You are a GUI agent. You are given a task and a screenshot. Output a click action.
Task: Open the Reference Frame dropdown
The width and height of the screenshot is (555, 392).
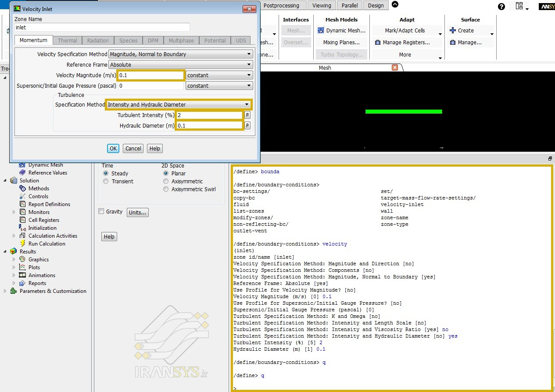coord(181,65)
